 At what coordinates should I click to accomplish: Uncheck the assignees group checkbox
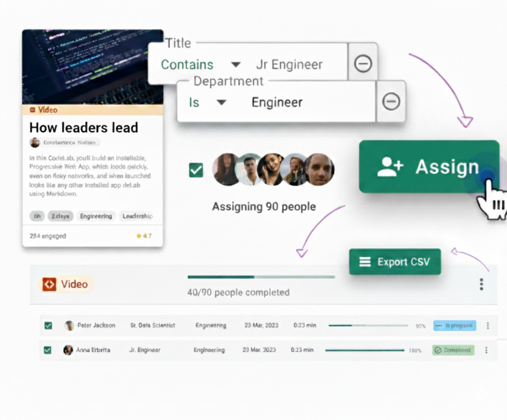(196, 170)
